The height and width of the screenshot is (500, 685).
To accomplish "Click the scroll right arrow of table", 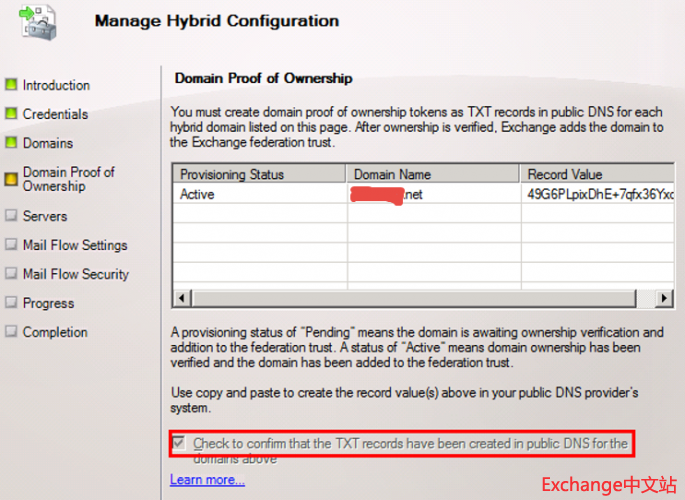I will click(666, 298).
